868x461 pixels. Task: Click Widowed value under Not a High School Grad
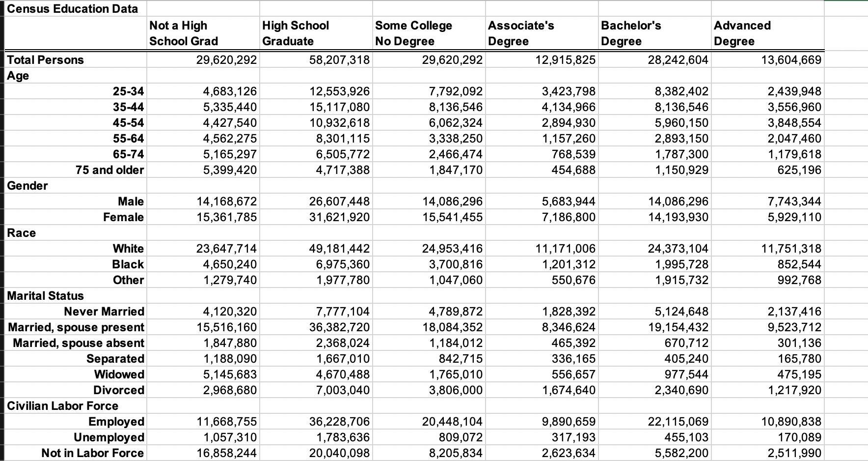(230, 375)
